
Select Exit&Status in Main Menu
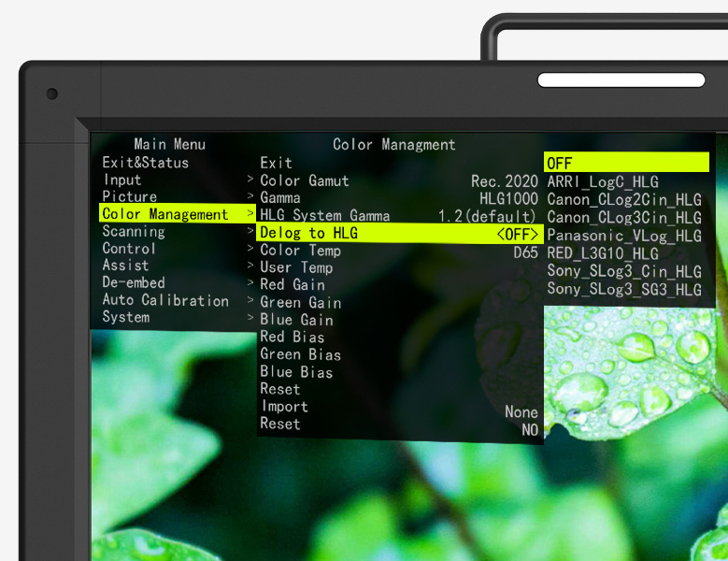pyautogui.click(x=146, y=163)
